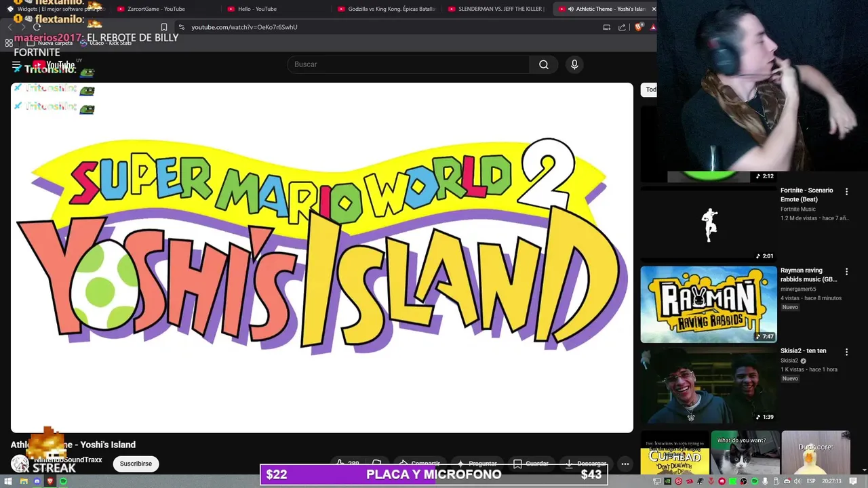Open Skisia2 ten ten video thumbnail
Viewport: 868px width, 488px height.
pyautogui.click(x=709, y=384)
